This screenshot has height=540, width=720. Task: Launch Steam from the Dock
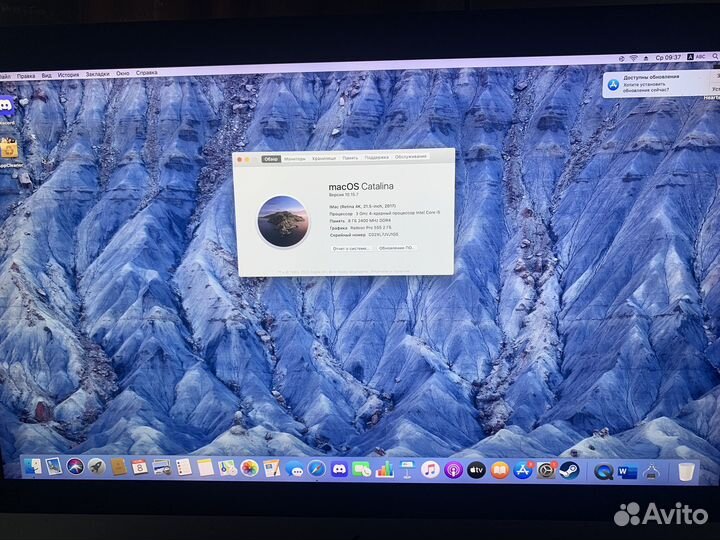tap(569, 471)
